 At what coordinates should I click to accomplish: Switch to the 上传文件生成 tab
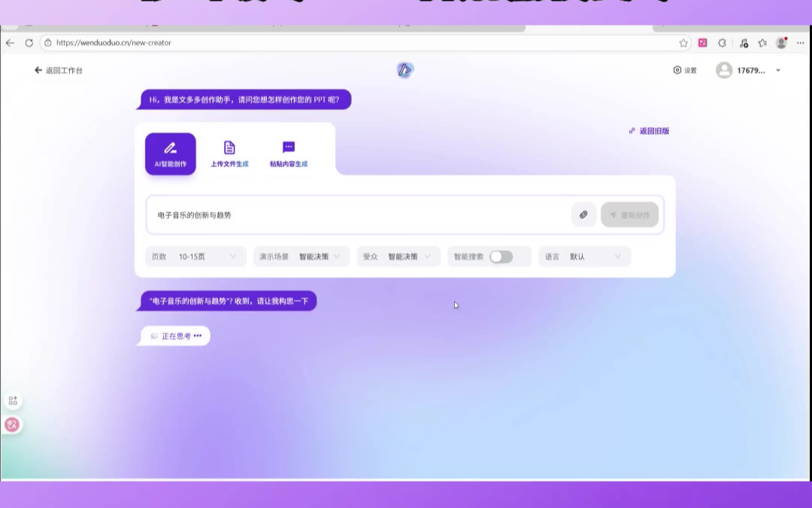229,154
